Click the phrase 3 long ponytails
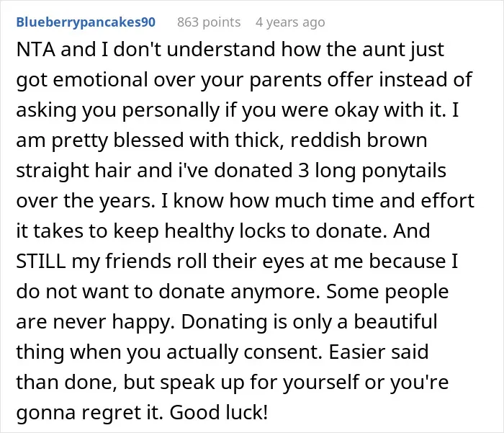Image resolution: width=504 pixels, height=433 pixels. pos(372,171)
